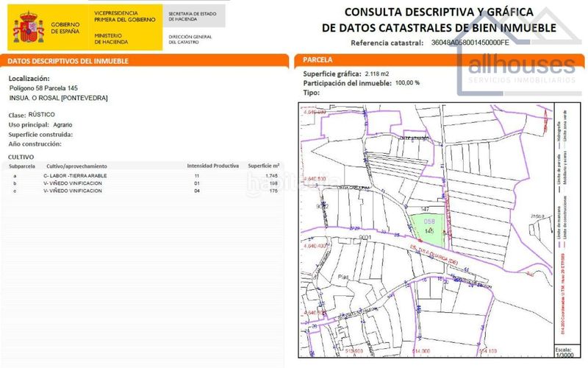
Task: Select the '100,00 %' participation value
Action: click(x=407, y=83)
